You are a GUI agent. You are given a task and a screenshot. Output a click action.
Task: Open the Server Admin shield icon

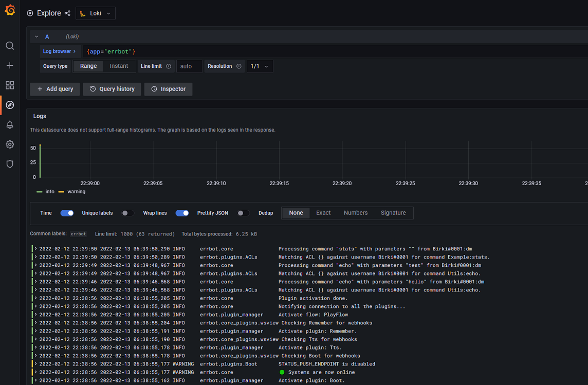click(x=10, y=164)
